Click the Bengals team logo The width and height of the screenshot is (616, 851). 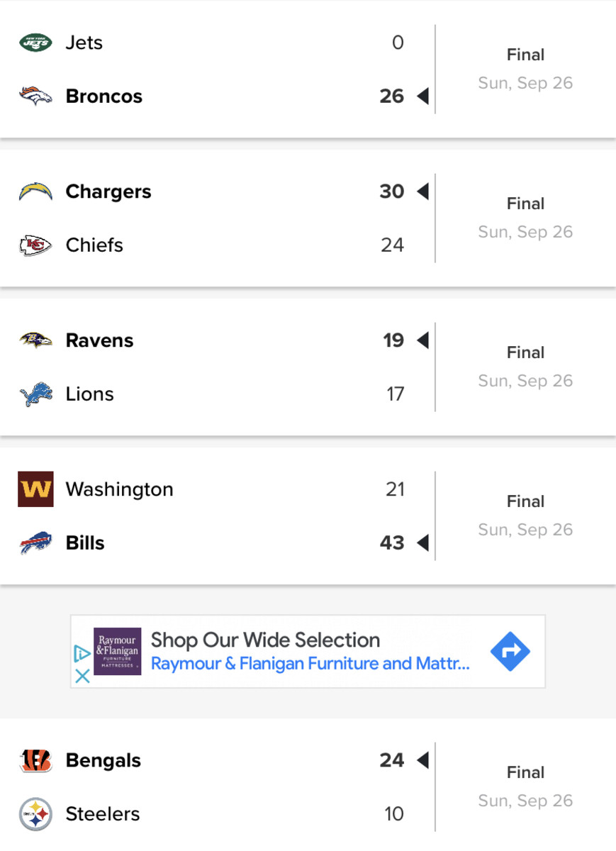[35, 760]
